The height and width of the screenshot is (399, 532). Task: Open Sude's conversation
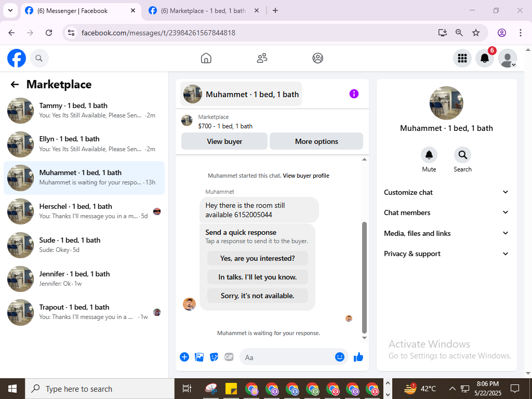(84, 245)
